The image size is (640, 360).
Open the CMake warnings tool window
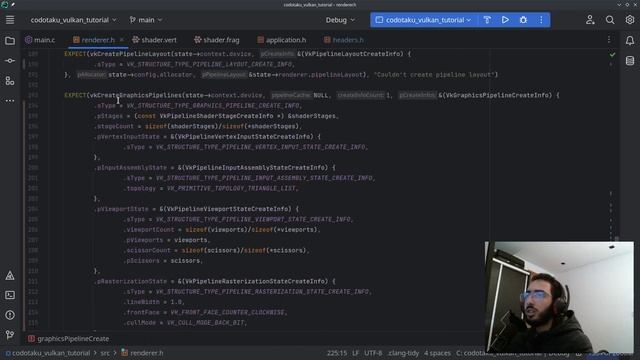tap(10, 276)
